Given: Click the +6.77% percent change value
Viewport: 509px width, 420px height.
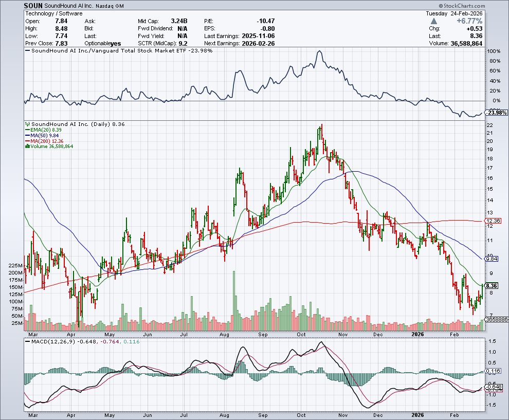Looking at the screenshot, I should 469,21.
